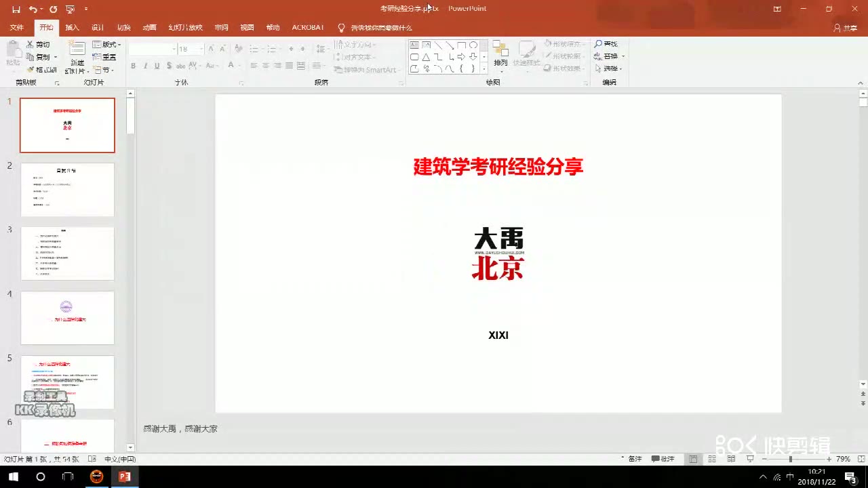868x488 pixels.
Task: Click the Format Painter (格式刷) icon
Action: [x=31, y=70]
